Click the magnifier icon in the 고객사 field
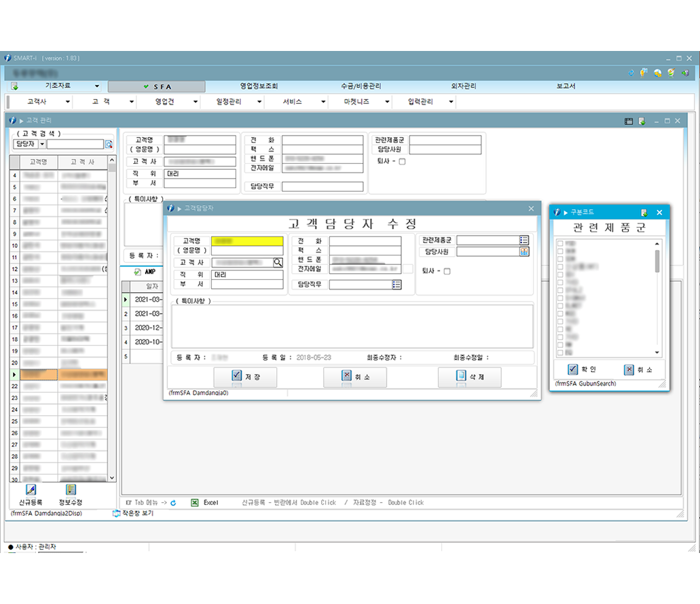700x604 pixels. [278, 263]
